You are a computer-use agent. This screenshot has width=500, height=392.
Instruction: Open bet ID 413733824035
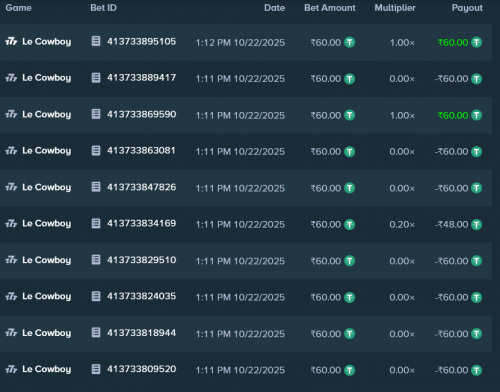tap(141, 296)
